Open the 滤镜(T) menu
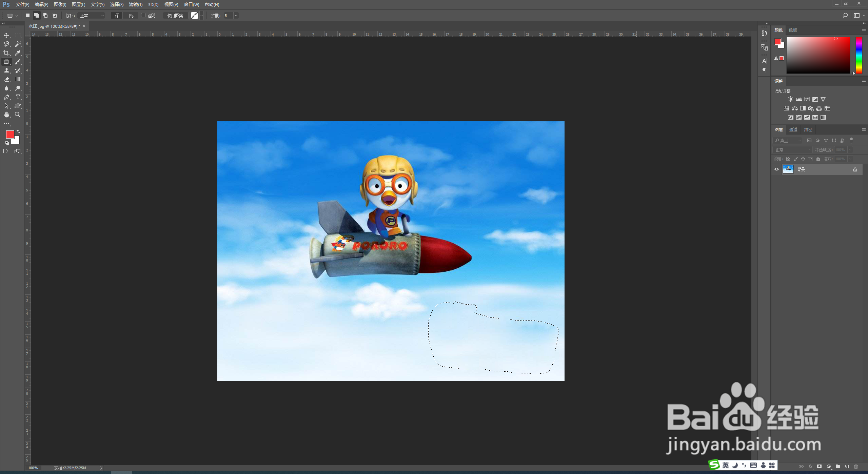This screenshot has height=474, width=868. 136,4
